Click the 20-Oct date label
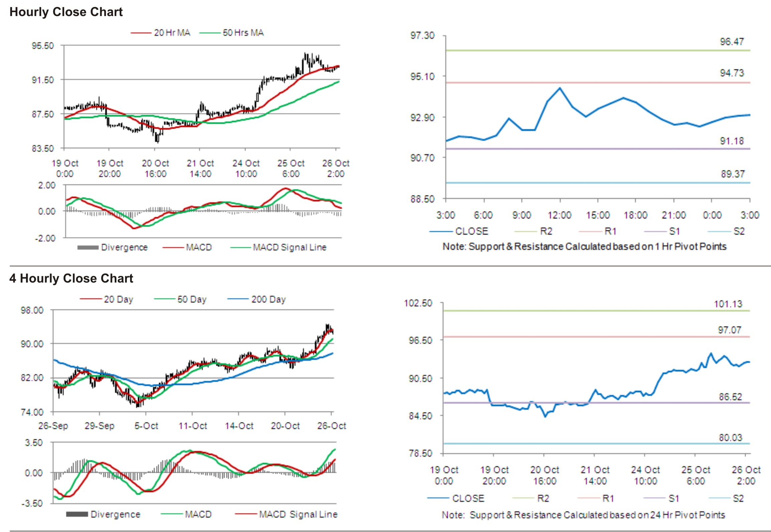The image size is (771, 532). 285,426
